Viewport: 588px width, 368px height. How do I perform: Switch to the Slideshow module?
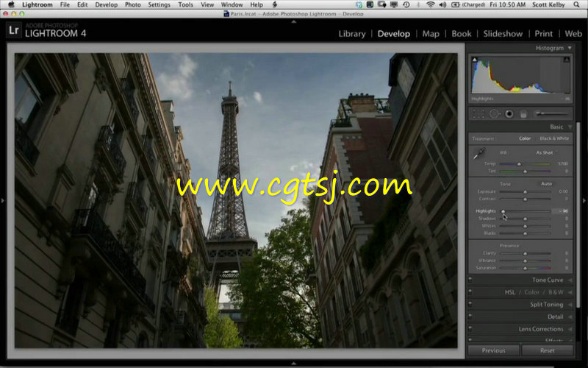click(x=503, y=34)
